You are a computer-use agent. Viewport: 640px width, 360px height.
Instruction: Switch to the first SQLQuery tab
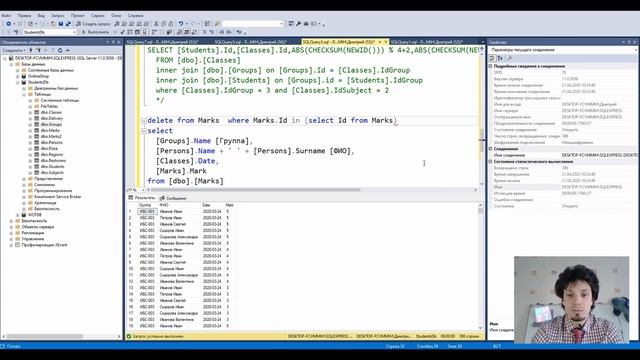tap(162, 42)
